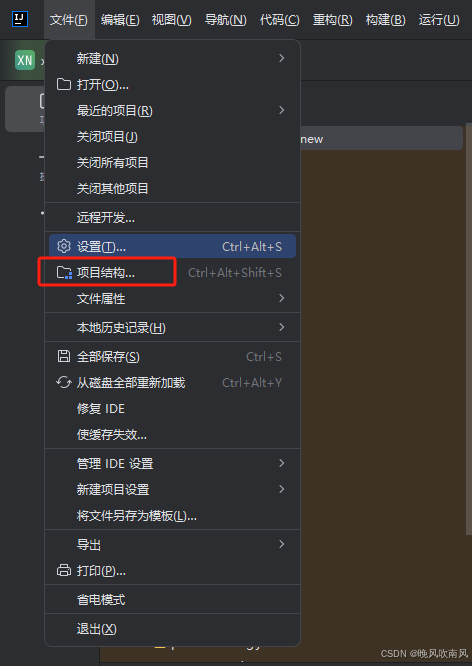
Task: Click the reload icon for 从磁盘全部重新加载
Action: [64, 382]
